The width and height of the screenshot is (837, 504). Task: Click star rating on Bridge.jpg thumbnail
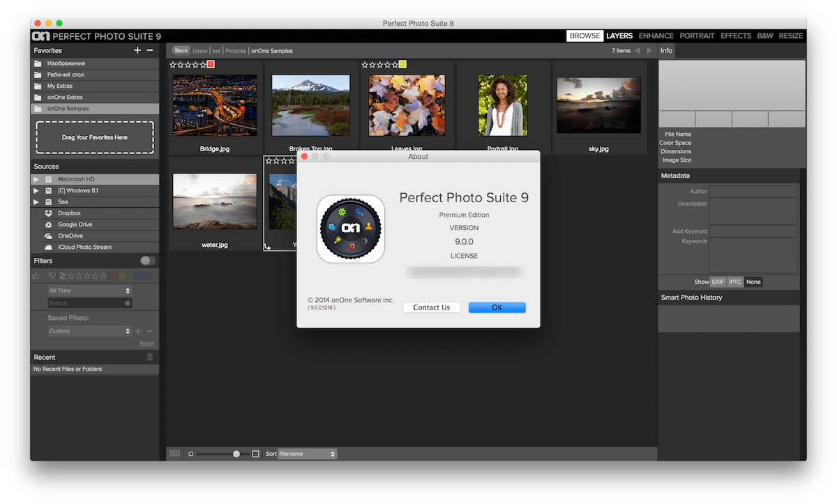click(x=188, y=65)
